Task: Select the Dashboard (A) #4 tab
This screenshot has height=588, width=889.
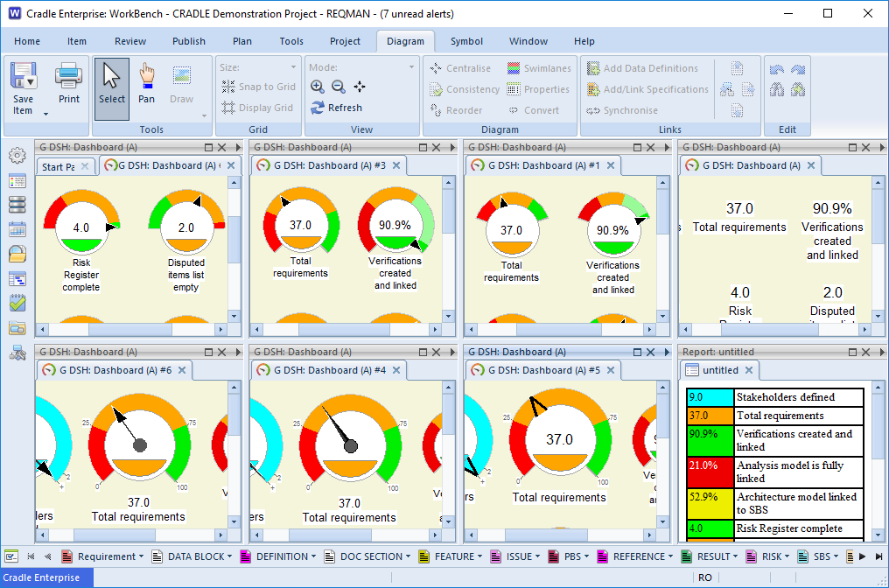Action: tap(329, 370)
